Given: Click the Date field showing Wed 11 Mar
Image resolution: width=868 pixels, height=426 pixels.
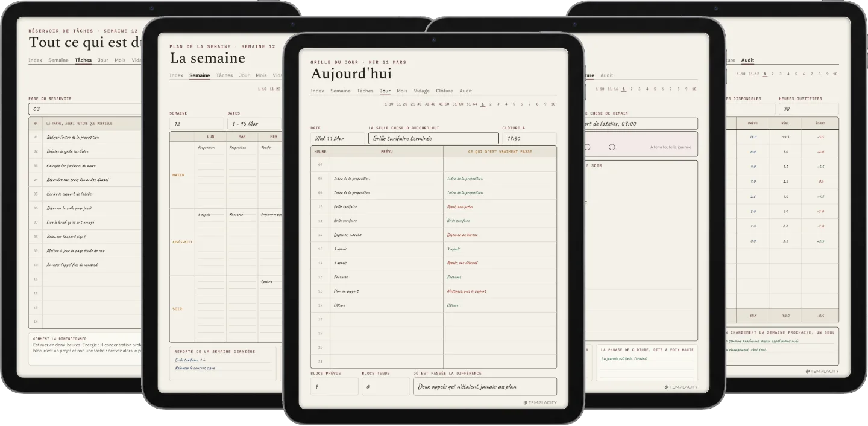Looking at the screenshot, I should click(337, 138).
